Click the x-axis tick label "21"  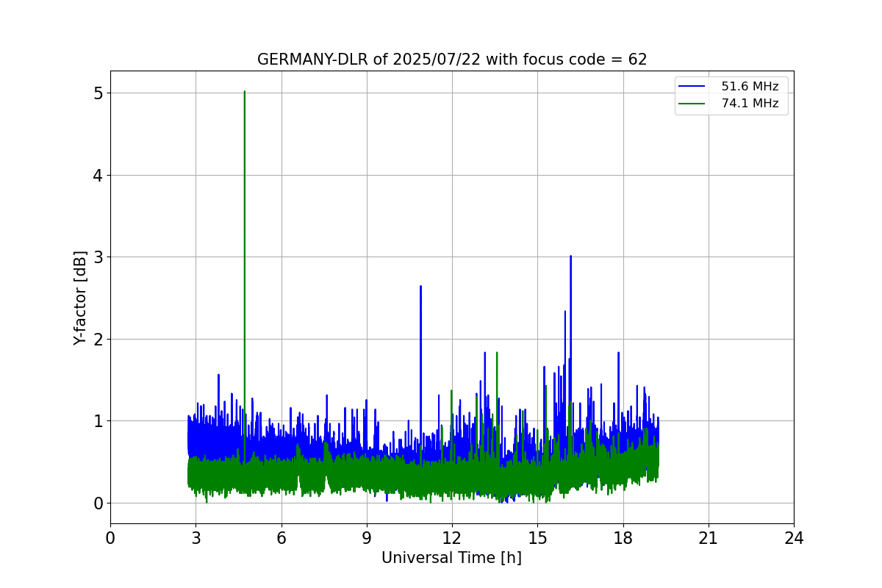[709, 539]
